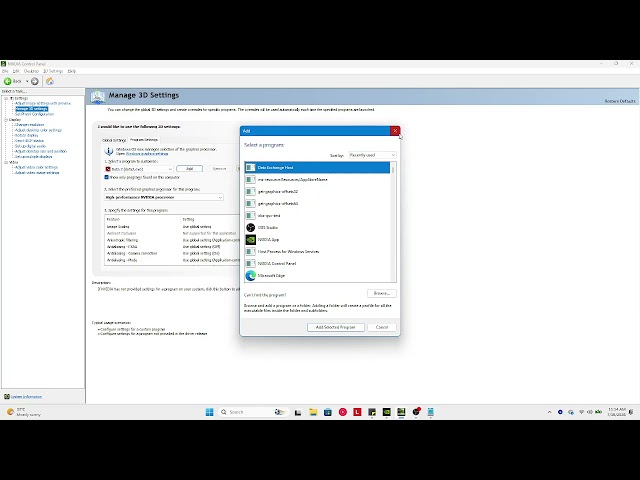
Task: Open Rotate display
Action: tap(27, 136)
